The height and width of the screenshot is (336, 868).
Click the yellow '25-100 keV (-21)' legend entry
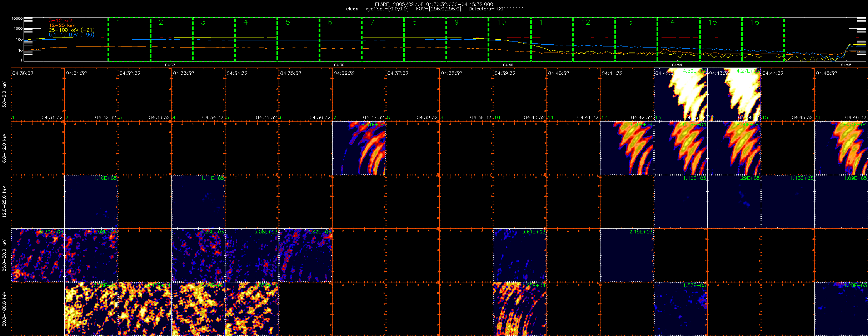coord(72,30)
